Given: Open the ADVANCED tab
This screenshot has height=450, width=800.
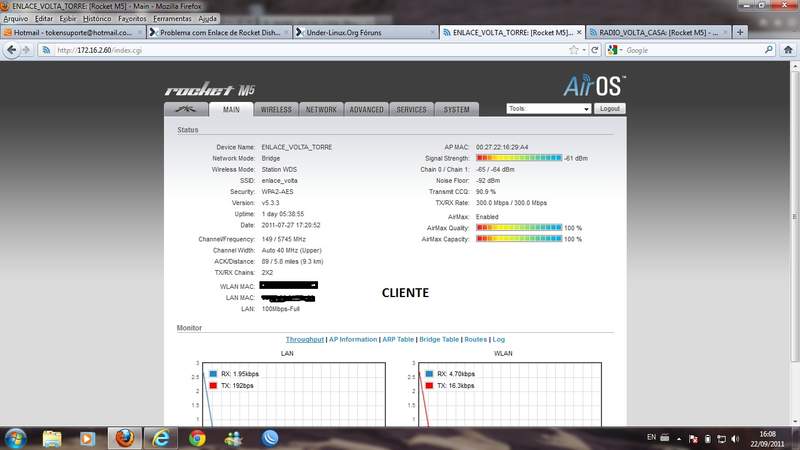Looking at the screenshot, I should click(x=366, y=109).
